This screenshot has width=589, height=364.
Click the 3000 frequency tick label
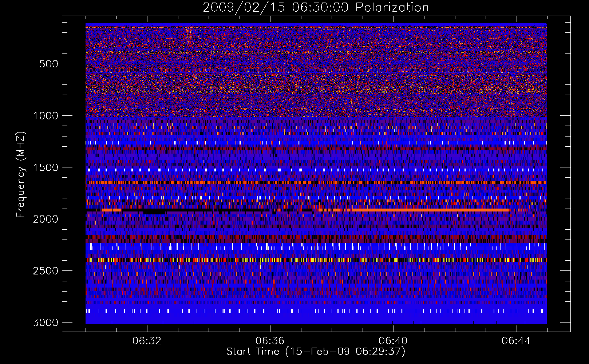46,323
